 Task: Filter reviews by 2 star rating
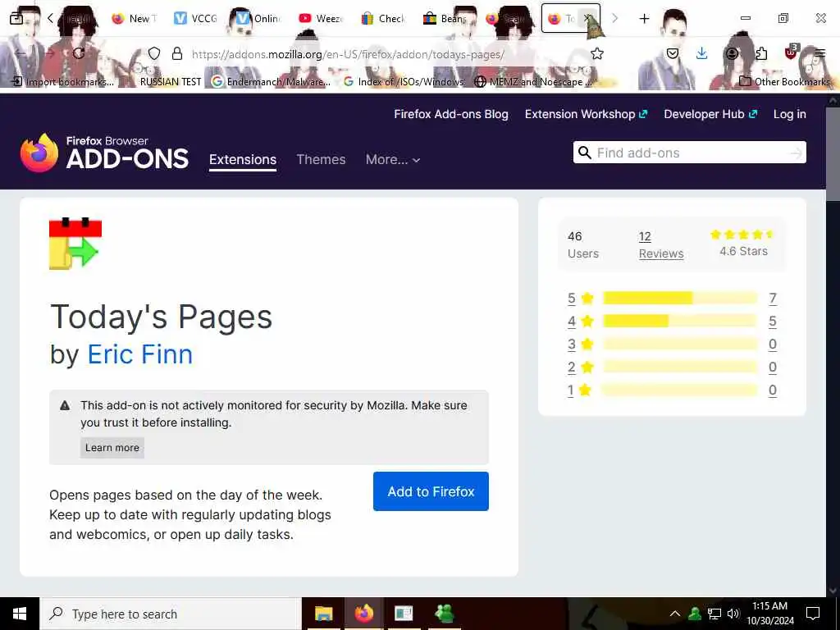click(x=581, y=367)
